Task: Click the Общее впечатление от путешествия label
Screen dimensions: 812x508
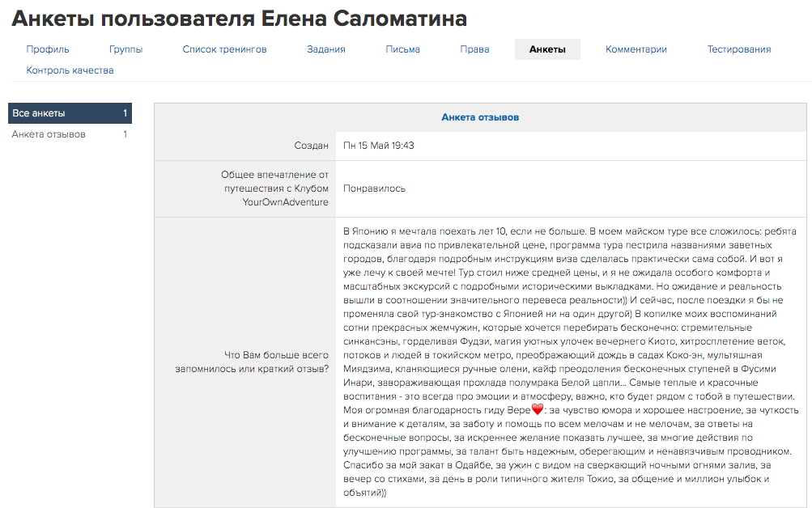Action: pos(275,188)
